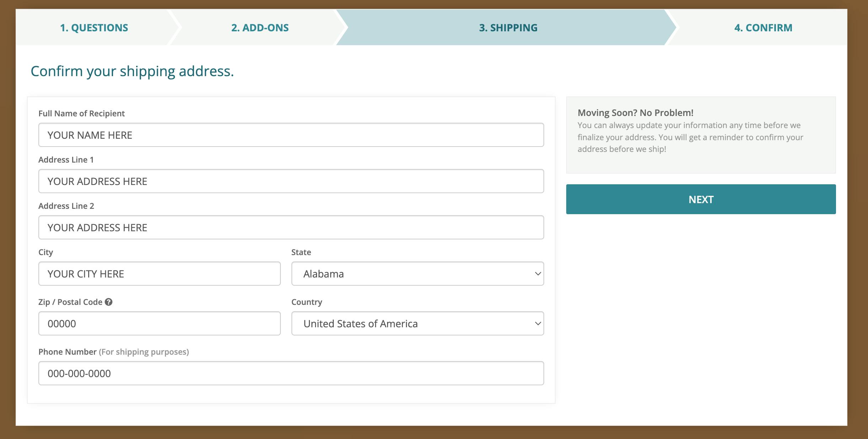Click the Full Name of Recipient field

[291, 135]
